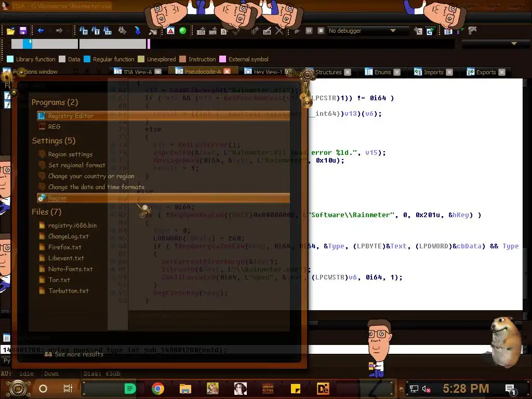
Task: Switch to the IDA View-A tab
Action: pyautogui.click(x=137, y=72)
